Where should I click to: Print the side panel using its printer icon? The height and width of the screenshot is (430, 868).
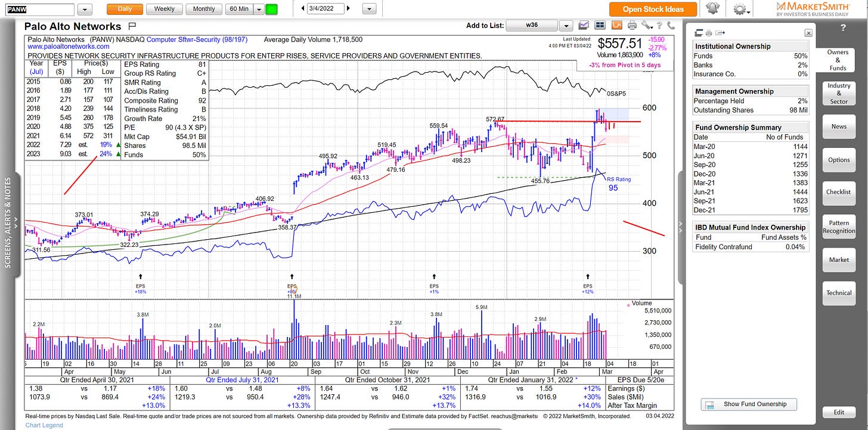tap(709, 33)
